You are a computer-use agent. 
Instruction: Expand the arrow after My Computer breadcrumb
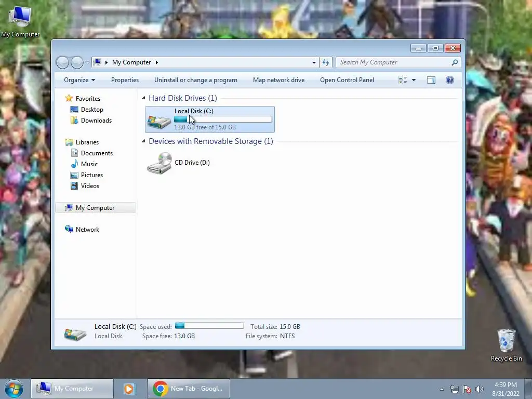coord(157,62)
